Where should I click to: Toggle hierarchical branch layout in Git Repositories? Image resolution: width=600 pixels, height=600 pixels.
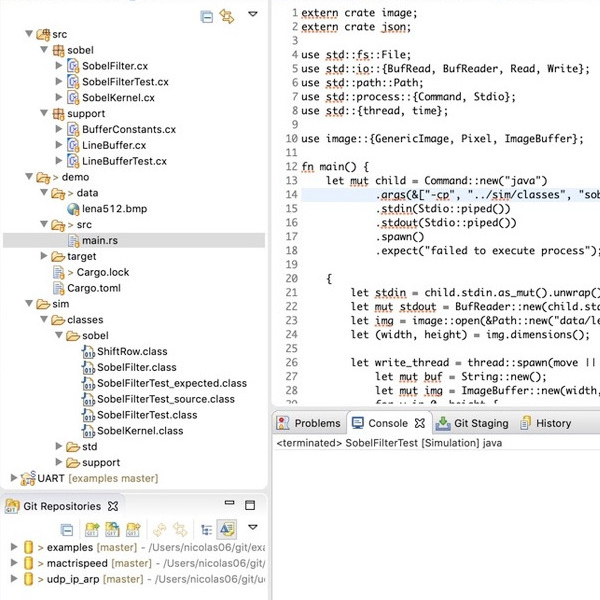(x=206, y=529)
